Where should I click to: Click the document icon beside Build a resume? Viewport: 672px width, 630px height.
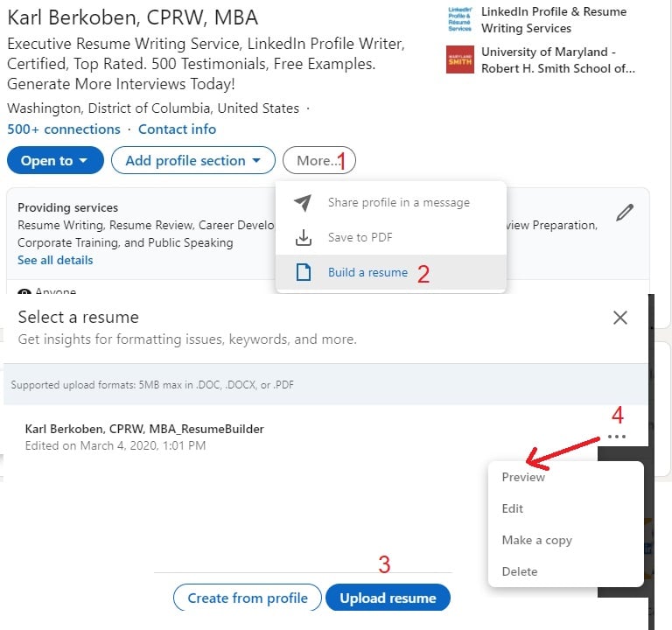(304, 272)
